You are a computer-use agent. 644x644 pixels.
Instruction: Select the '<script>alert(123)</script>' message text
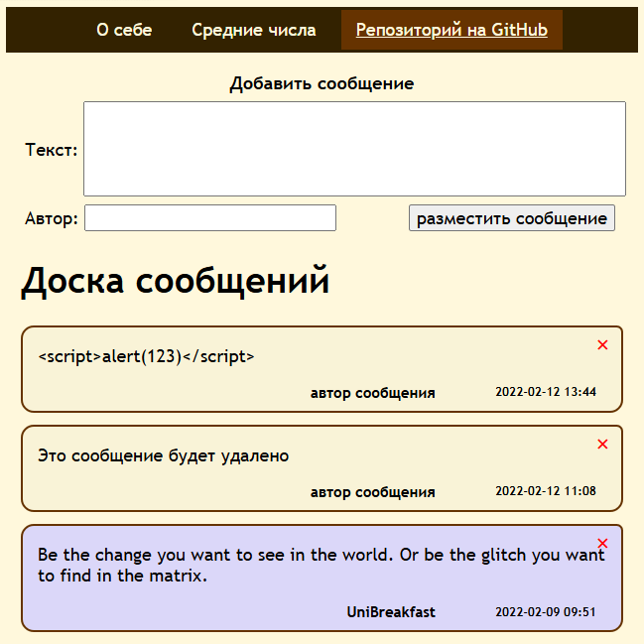(x=146, y=356)
